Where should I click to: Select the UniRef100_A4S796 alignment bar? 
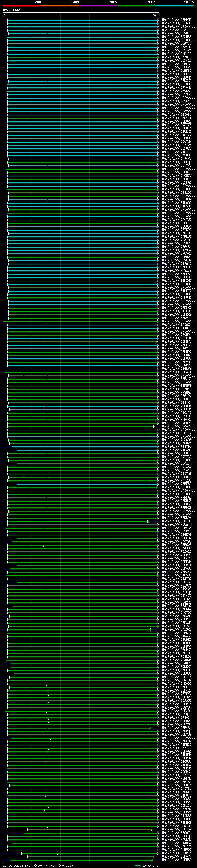84,447
